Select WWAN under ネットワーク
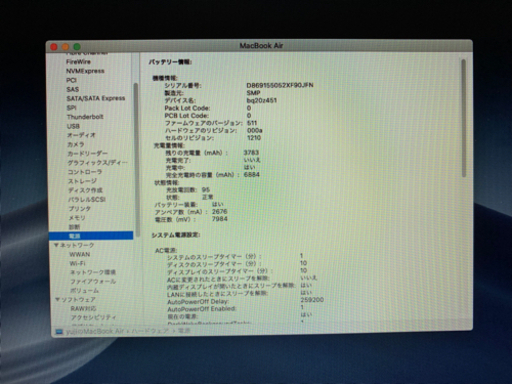 (x=79, y=254)
